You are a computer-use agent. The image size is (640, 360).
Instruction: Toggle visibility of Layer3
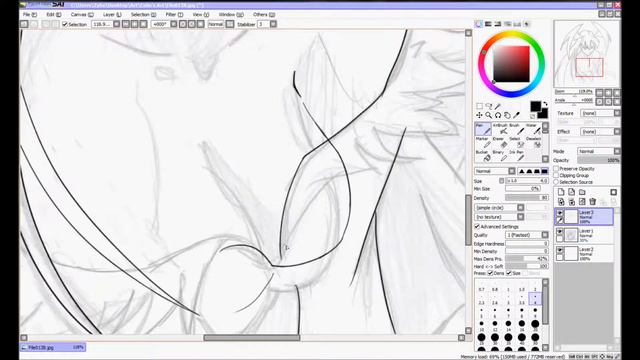point(560,213)
